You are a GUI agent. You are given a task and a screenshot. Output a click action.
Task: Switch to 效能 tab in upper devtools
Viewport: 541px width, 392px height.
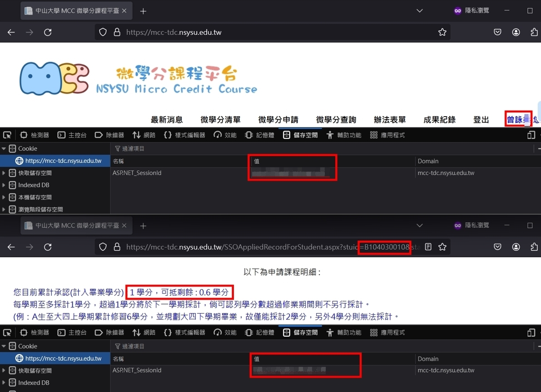point(225,135)
